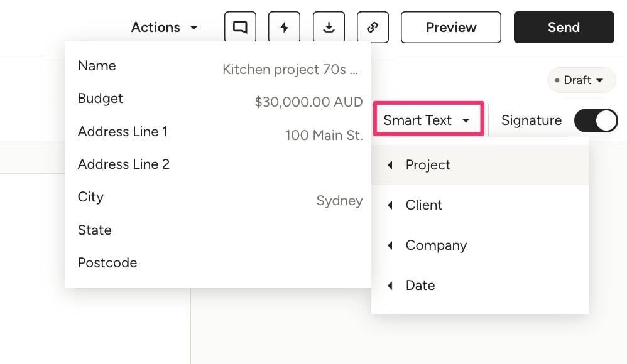Click the arrow beside Project

tap(390, 165)
